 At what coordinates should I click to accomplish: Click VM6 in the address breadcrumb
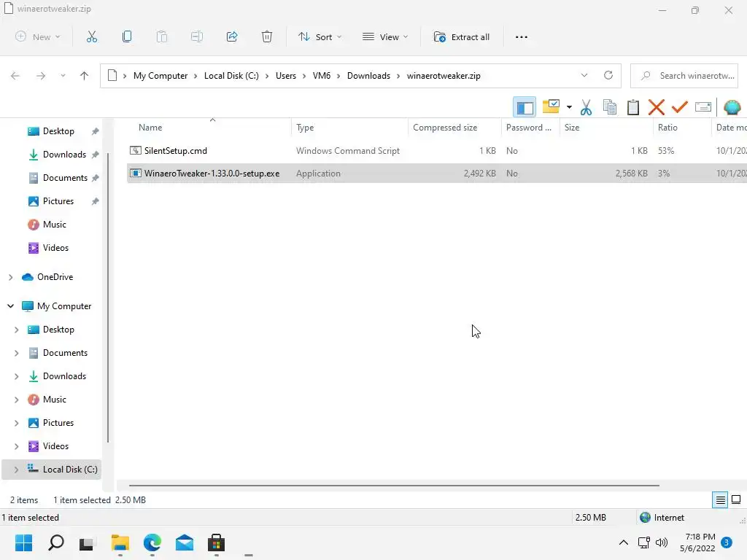coord(322,76)
